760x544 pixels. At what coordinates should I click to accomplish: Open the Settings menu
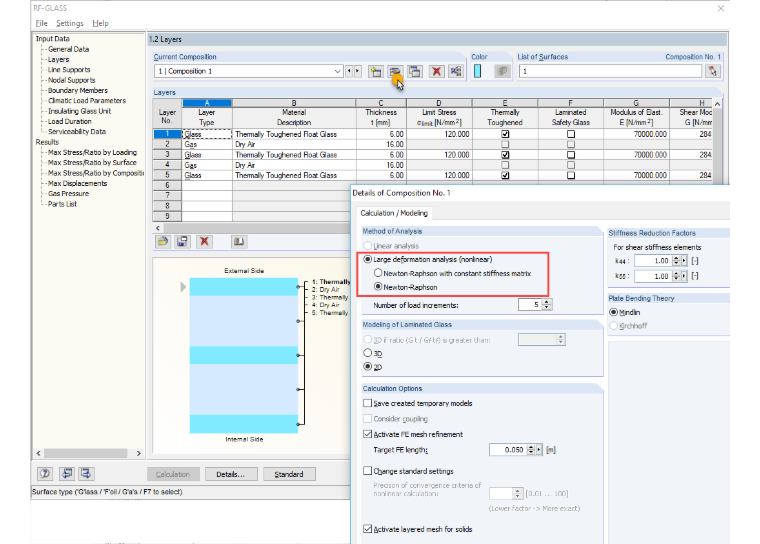coord(69,23)
